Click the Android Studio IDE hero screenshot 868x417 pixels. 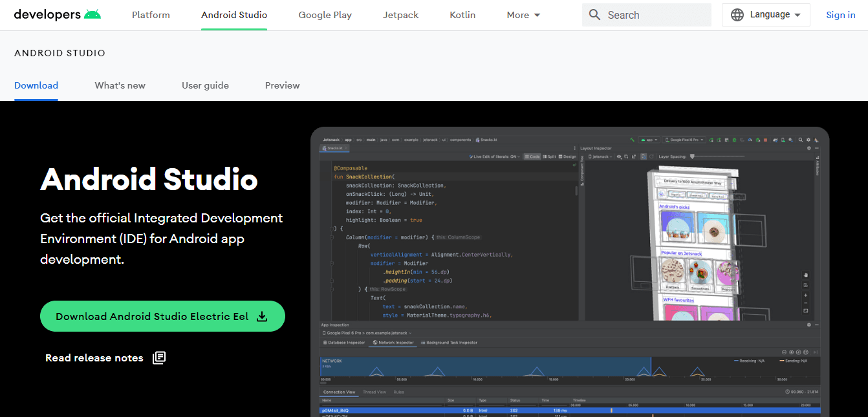[x=570, y=272]
